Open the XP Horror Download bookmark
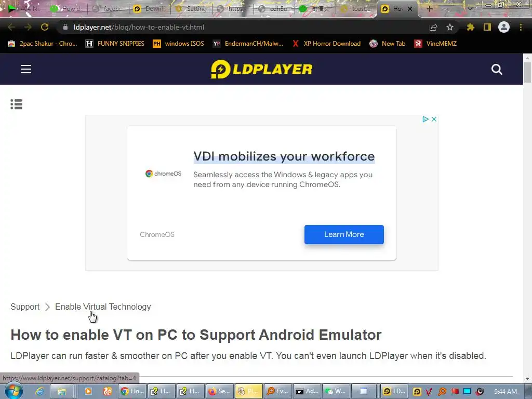The height and width of the screenshot is (399, 532). point(326,44)
